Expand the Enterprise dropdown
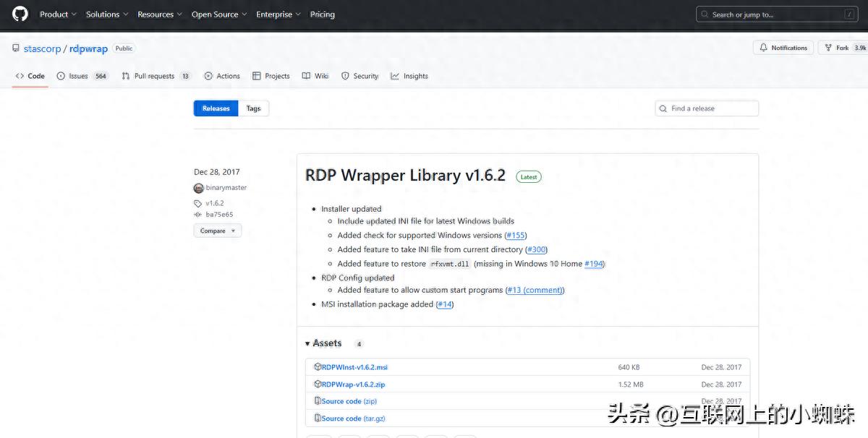The height and width of the screenshot is (438, 868). [x=278, y=14]
